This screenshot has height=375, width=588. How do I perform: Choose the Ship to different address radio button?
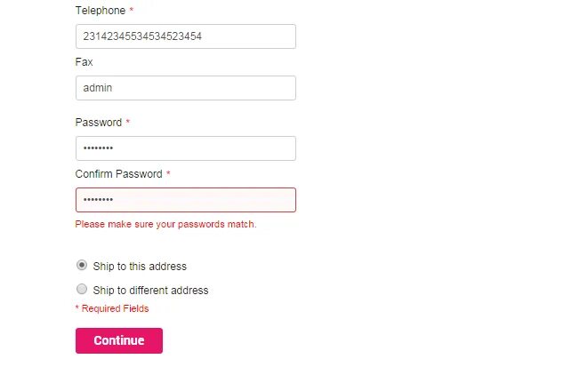pos(82,289)
